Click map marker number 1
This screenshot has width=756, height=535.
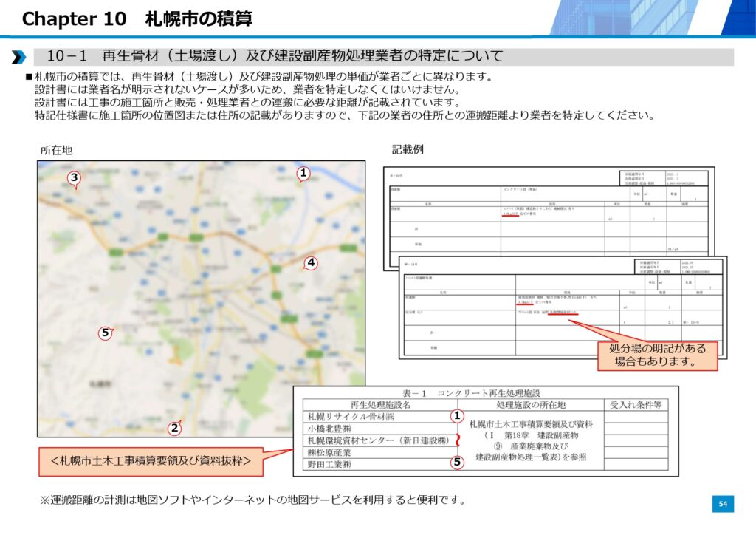coord(303,173)
